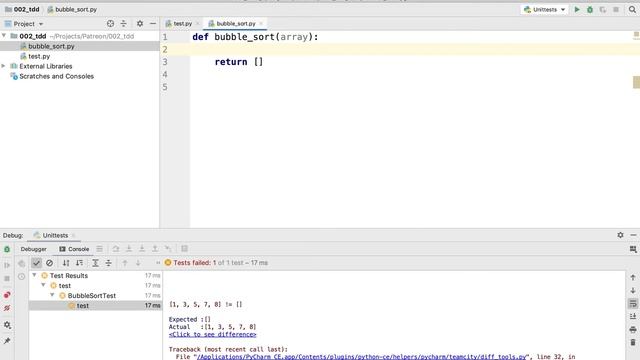Rerun the debug session with green bug icon
Image resolution: width=640 pixels, height=360 pixels.
pos(7,249)
